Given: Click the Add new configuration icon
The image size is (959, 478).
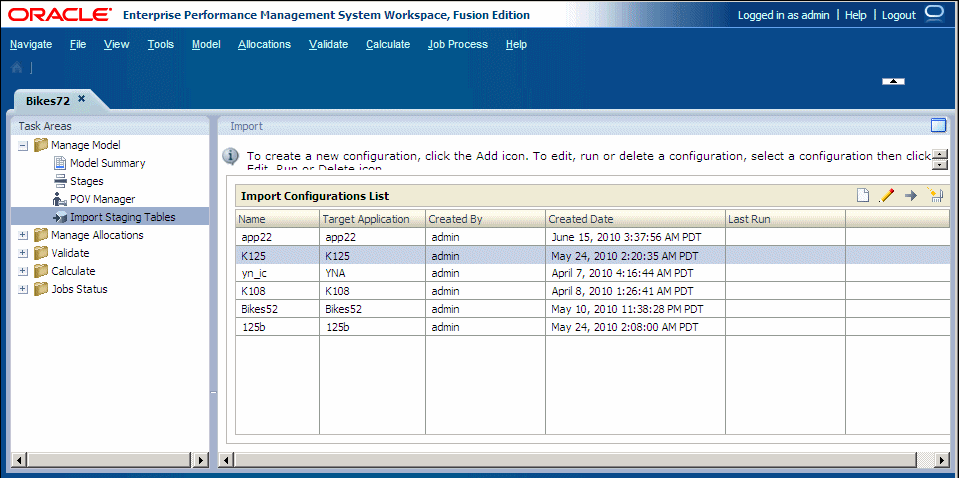Looking at the screenshot, I should pos(862,196).
